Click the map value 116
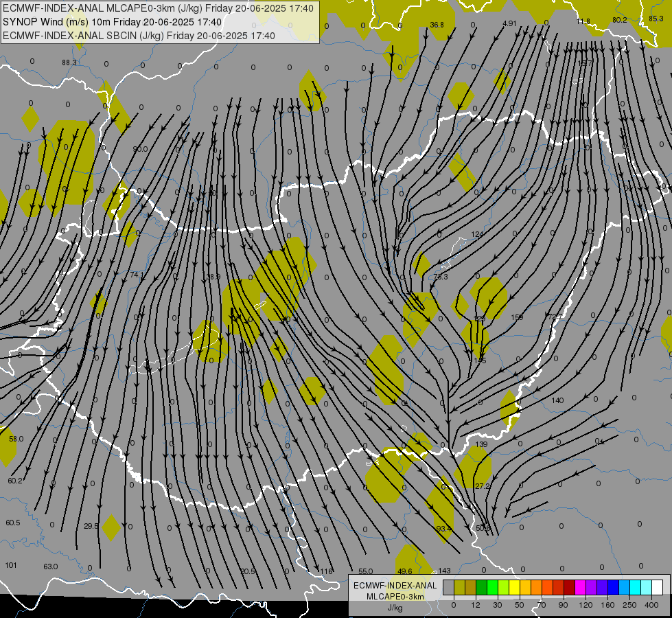 point(326,571)
